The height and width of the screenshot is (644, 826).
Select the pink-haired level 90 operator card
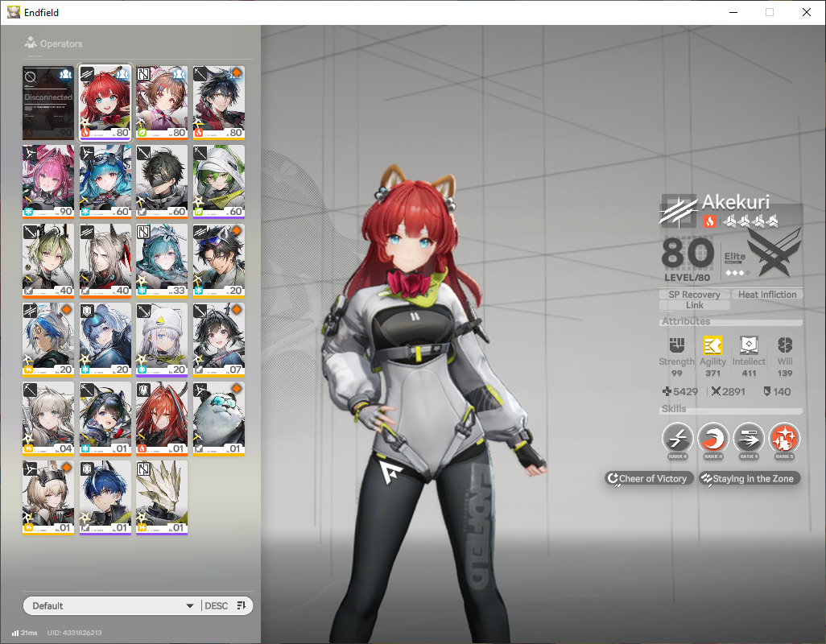[x=48, y=182]
